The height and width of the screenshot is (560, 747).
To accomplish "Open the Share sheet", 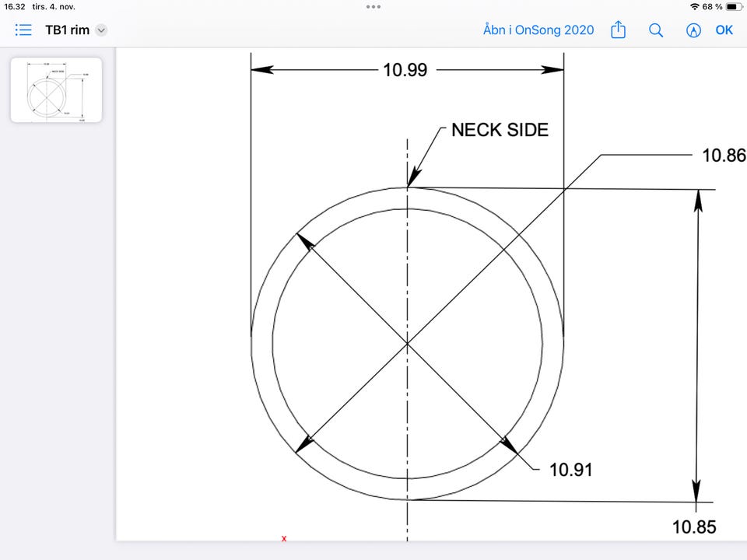I will 618,30.
